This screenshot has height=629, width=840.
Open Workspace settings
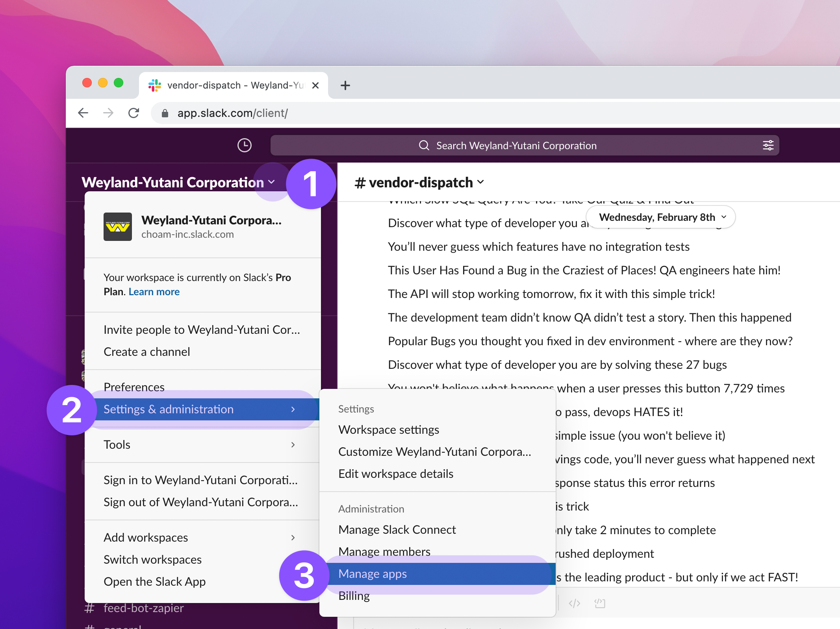coord(388,429)
